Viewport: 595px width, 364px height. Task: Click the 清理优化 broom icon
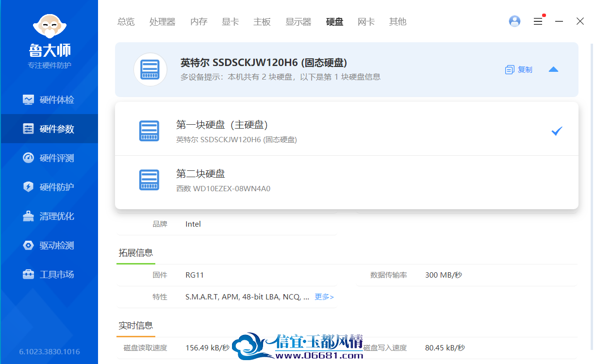pos(29,216)
